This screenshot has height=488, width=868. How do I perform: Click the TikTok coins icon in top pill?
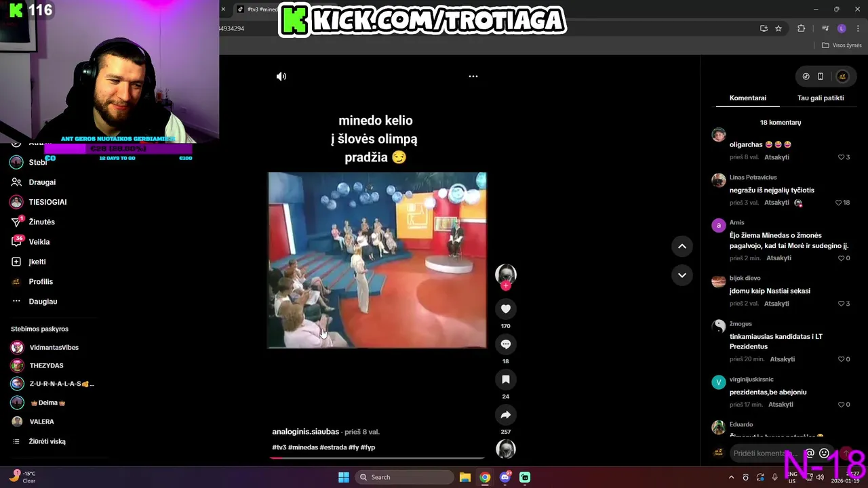click(806, 77)
